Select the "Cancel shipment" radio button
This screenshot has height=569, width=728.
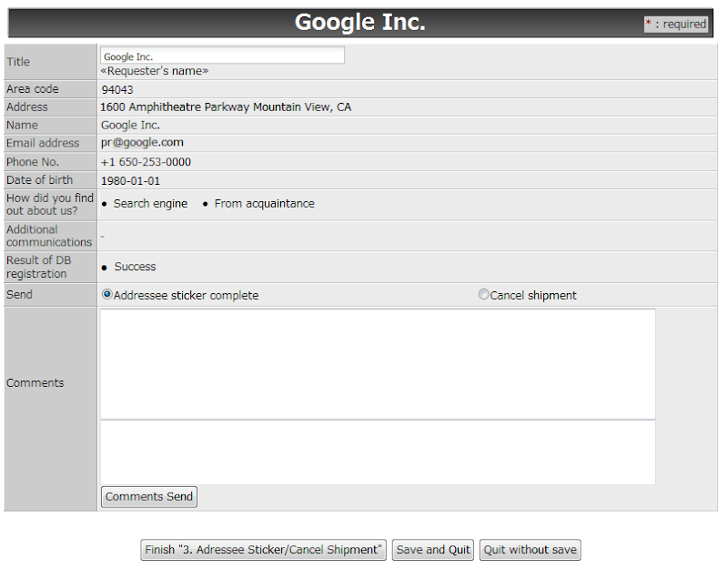[x=483, y=294]
